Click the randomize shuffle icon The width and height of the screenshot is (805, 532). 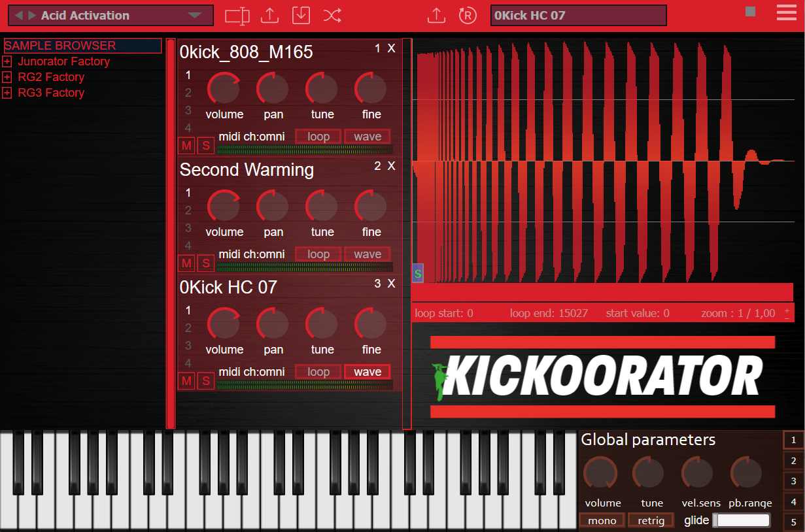[333, 16]
